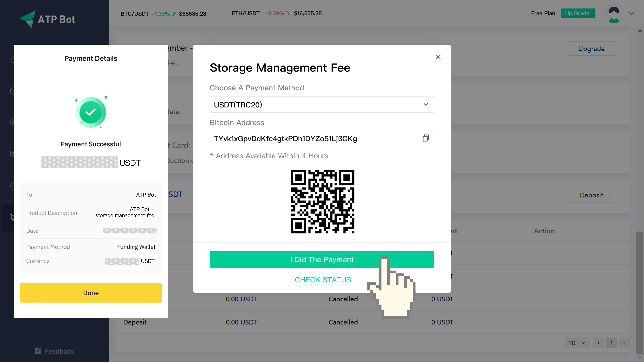The image size is (644, 362).
Task: Click the Funding Wallet payment method value
Action: [x=136, y=247]
